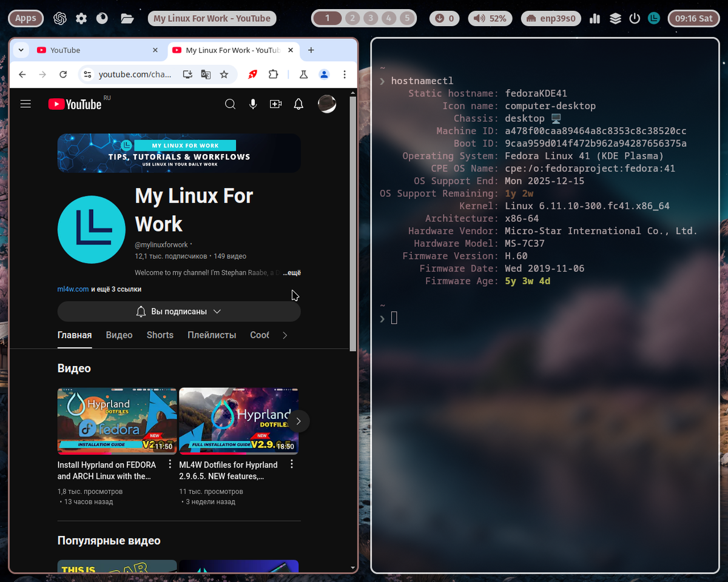Click the volume 52% indicator
The width and height of the screenshot is (728, 582).
(491, 18)
